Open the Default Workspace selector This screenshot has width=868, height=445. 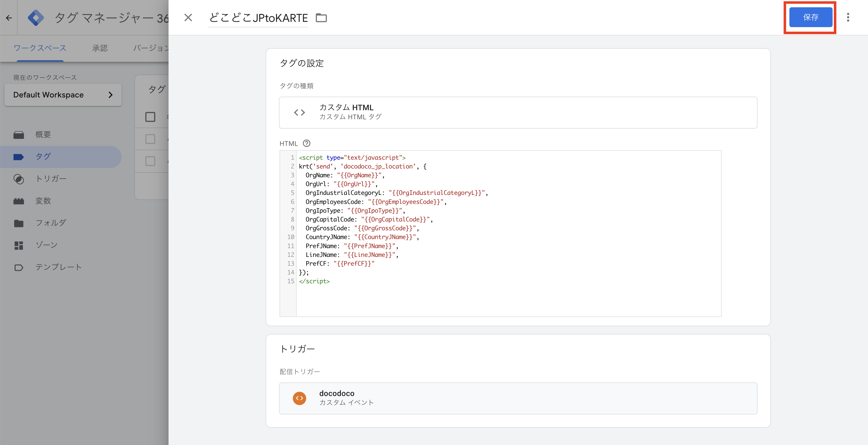pyautogui.click(x=63, y=95)
